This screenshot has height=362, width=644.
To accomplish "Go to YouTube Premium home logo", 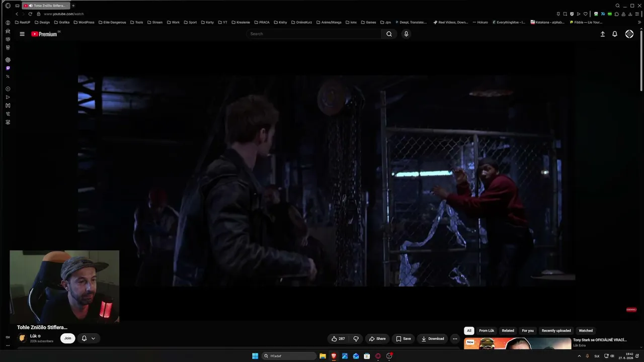I will pyautogui.click(x=44, y=34).
